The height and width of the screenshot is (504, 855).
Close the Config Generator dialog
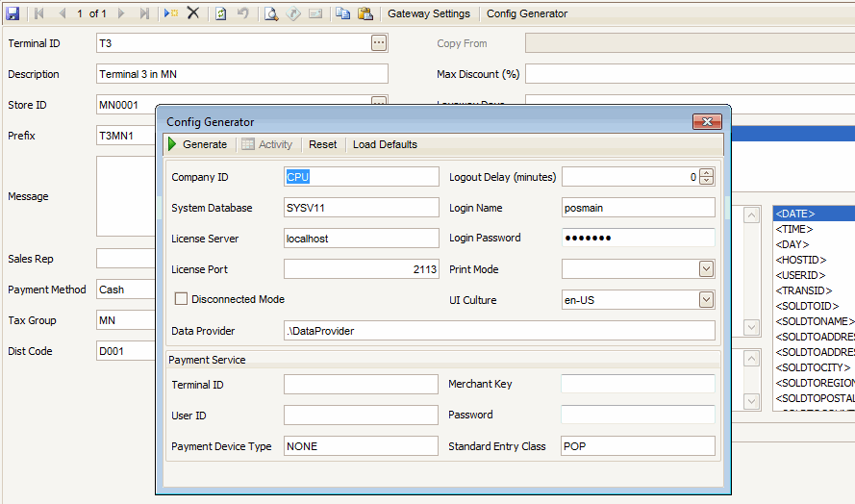coord(707,122)
